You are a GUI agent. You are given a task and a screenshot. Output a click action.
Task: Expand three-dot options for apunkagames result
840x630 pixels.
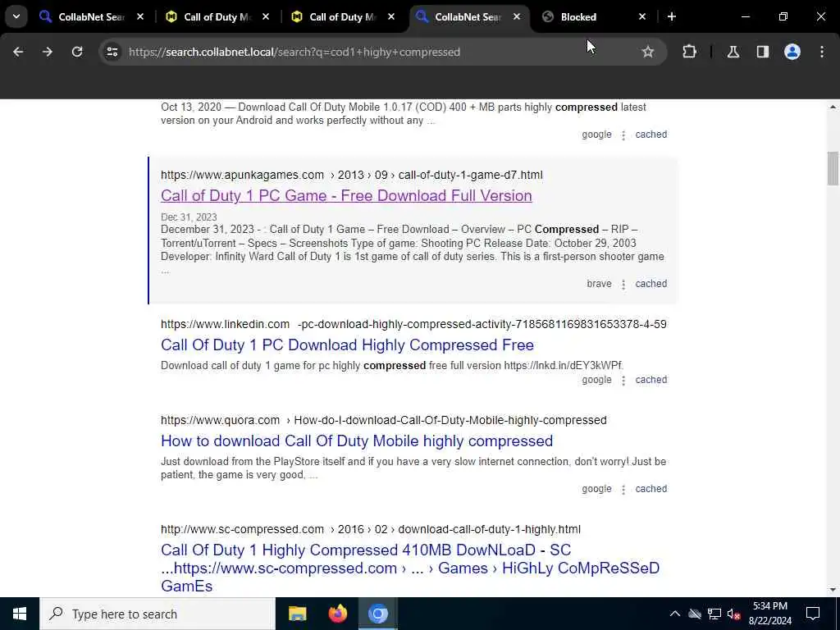[623, 285]
